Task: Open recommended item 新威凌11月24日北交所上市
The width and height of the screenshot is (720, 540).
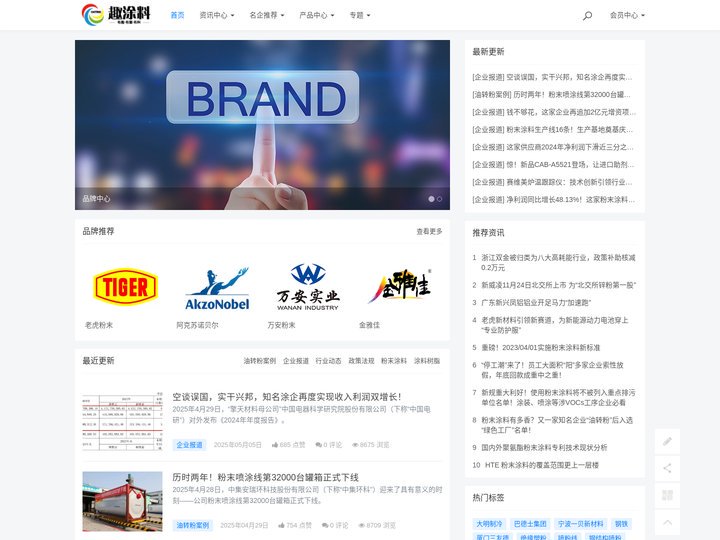Action: click(558, 285)
